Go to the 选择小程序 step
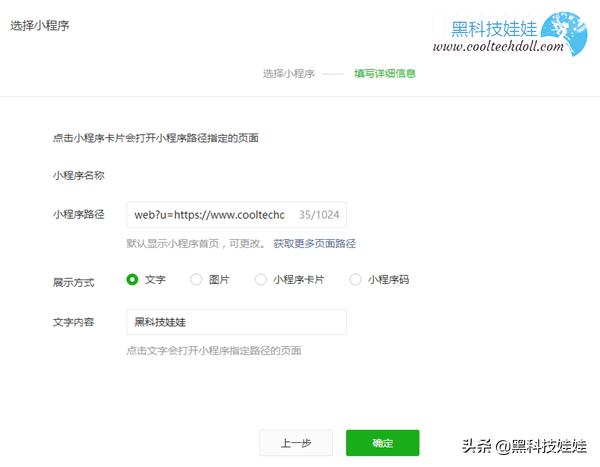This screenshot has width=600, height=467. [289, 73]
